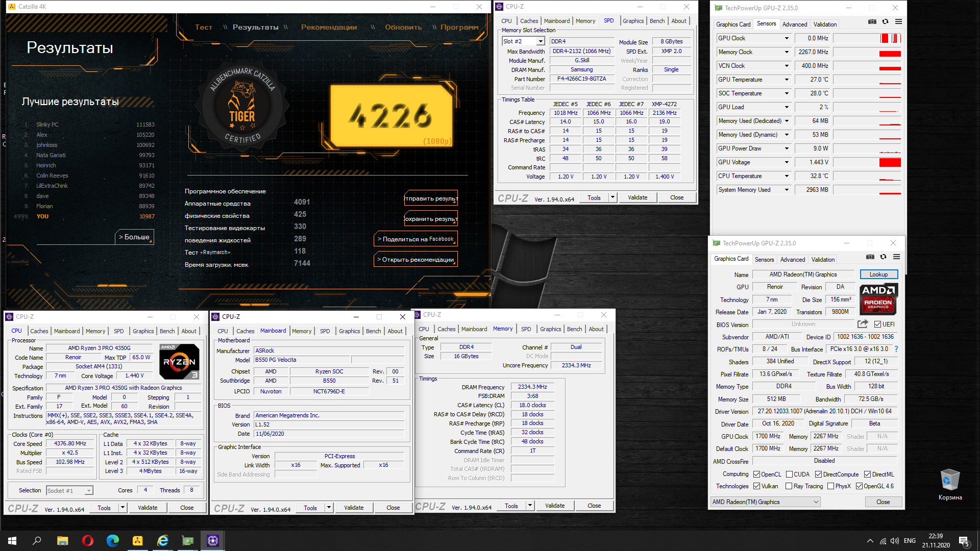Launch Opera browser from taskbar
This screenshot has width=980, height=551.
click(x=87, y=541)
